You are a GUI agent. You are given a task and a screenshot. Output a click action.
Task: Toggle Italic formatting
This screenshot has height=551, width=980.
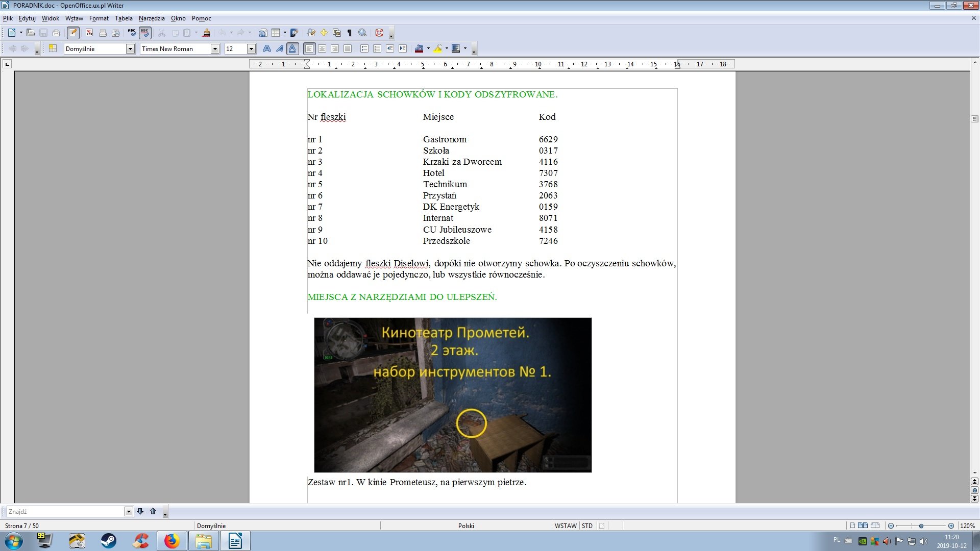(279, 48)
